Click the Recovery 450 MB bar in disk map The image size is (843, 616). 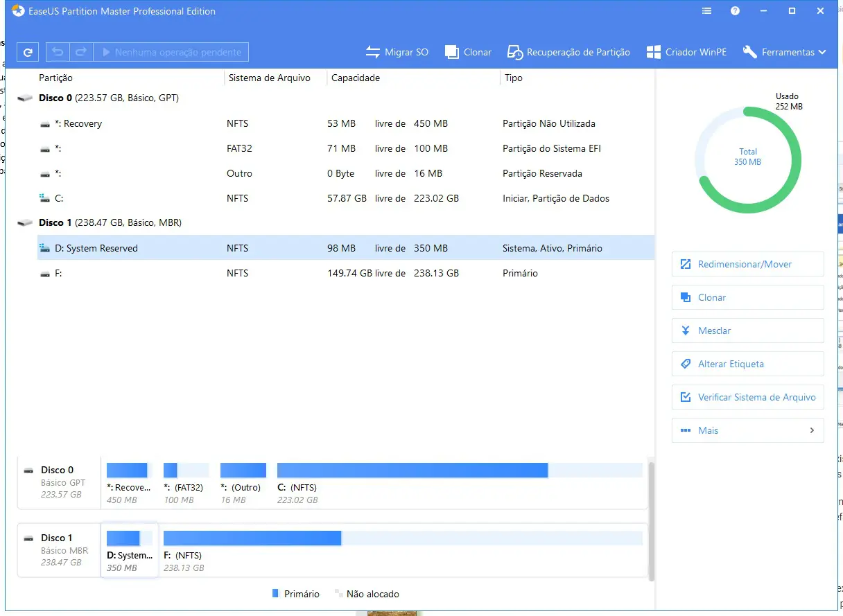(x=130, y=470)
